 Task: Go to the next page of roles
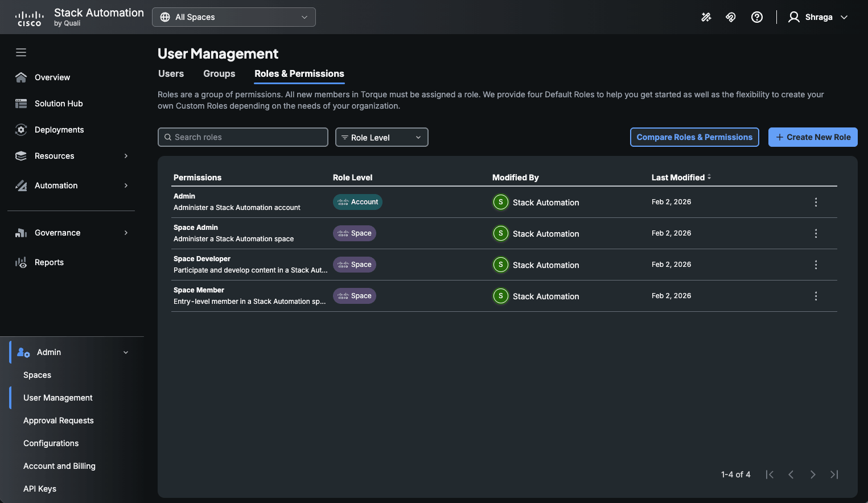[x=813, y=475]
